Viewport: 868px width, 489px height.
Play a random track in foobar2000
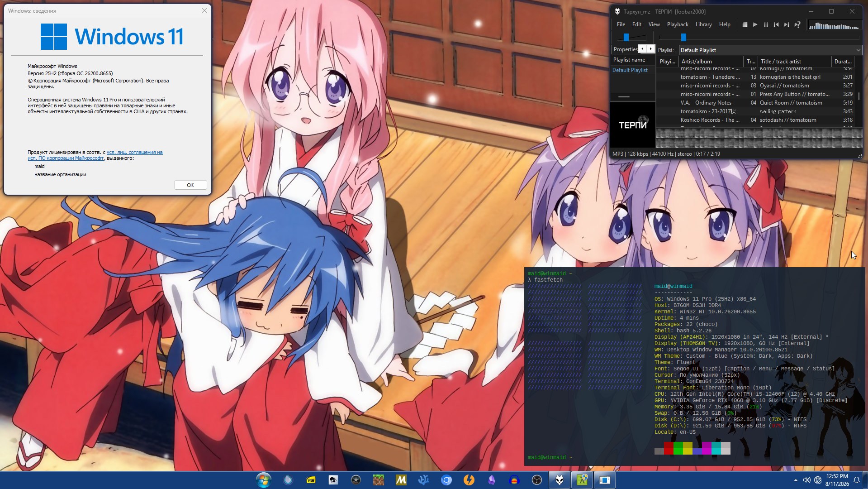pyautogui.click(x=797, y=24)
